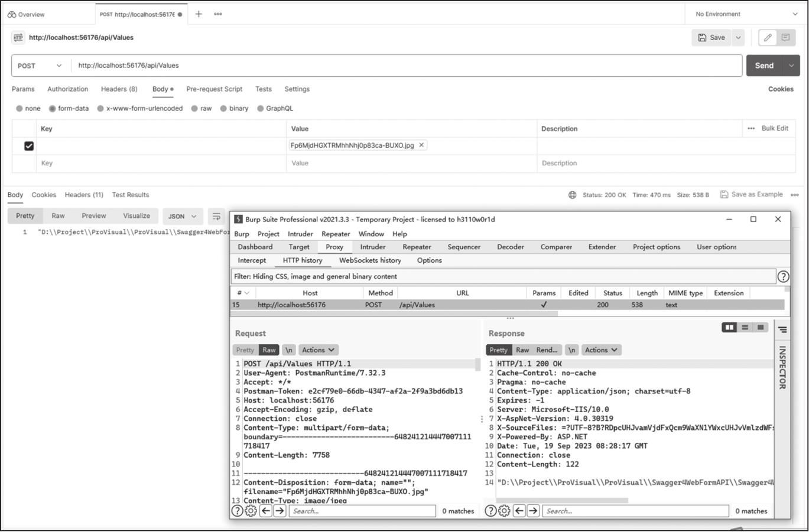The image size is (809, 532).
Task: Click the Burp filter bar
Action: (x=503, y=276)
